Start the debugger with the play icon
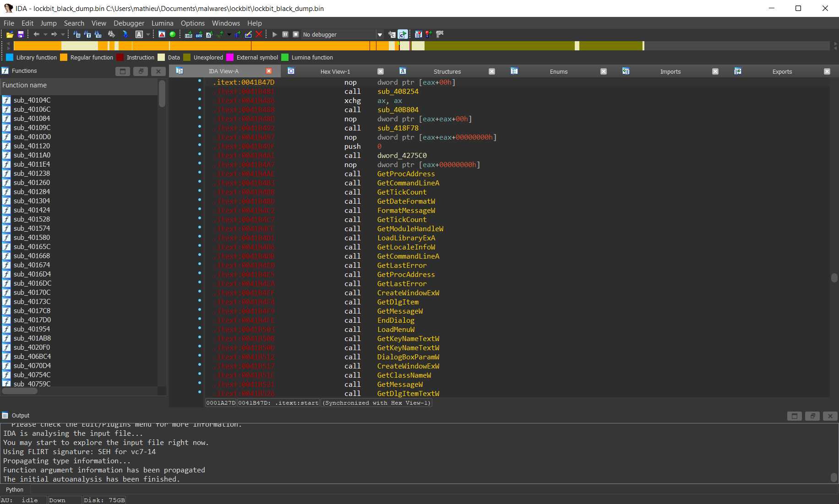This screenshot has height=504, width=839. pyautogui.click(x=275, y=34)
